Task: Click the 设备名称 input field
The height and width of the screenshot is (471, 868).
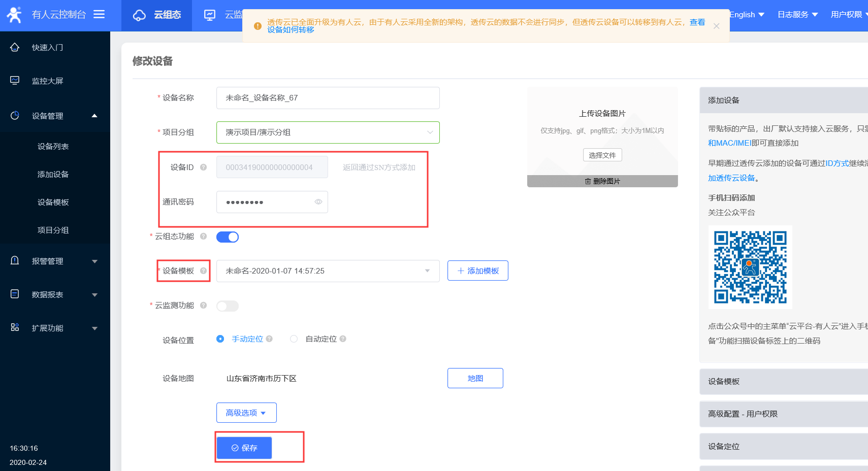Action: click(328, 98)
